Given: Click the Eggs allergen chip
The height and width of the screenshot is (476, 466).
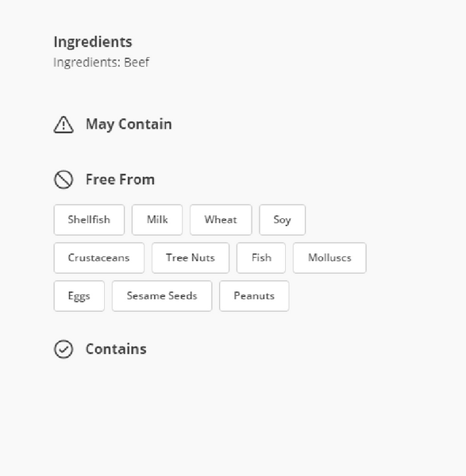Looking at the screenshot, I should point(79,296).
